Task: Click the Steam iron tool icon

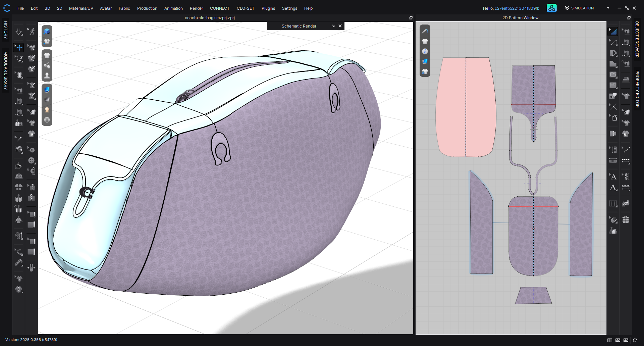Action: 626,80
